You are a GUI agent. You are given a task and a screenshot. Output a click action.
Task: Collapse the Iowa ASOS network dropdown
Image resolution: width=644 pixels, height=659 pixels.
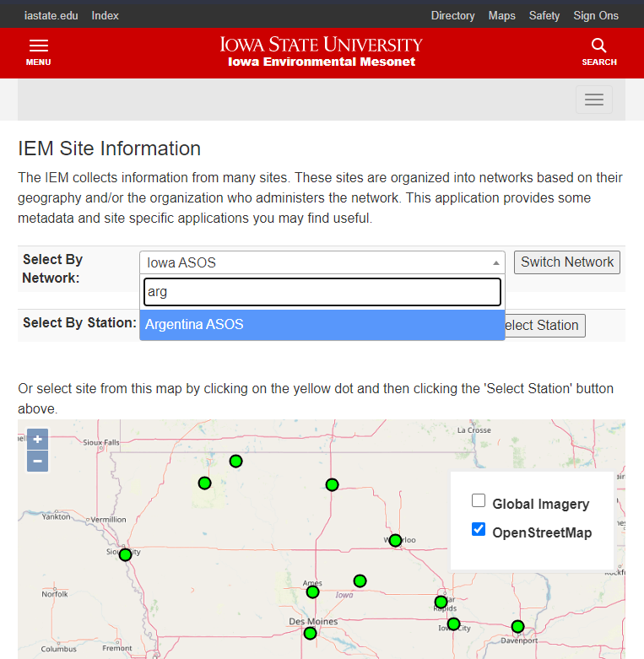point(322,262)
